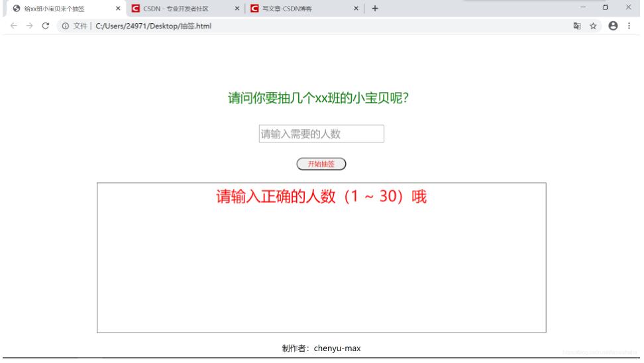The image size is (644, 363).
Task: Open a new tab with plus button
Action: click(x=375, y=8)
